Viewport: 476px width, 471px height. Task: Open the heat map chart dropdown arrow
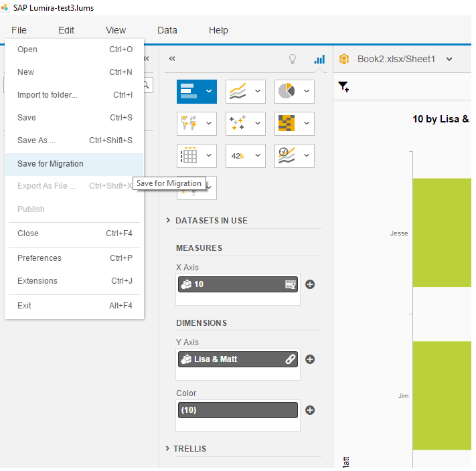tap(307, 123)
